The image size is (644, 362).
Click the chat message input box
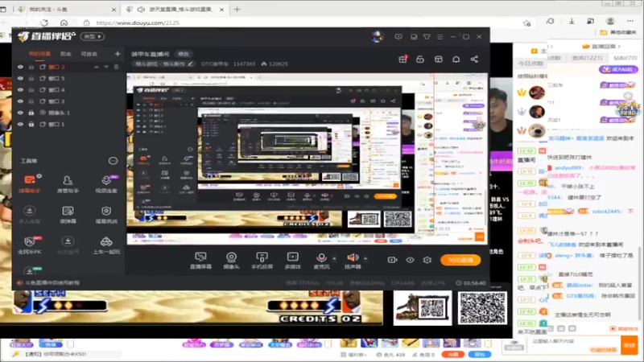(x=573, y=345)
